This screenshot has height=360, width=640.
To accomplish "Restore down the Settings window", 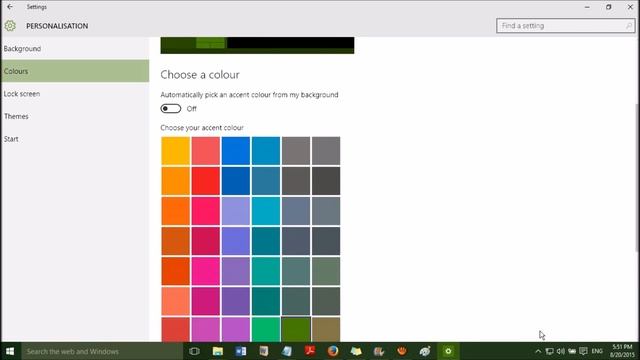I will pos(609,7).
